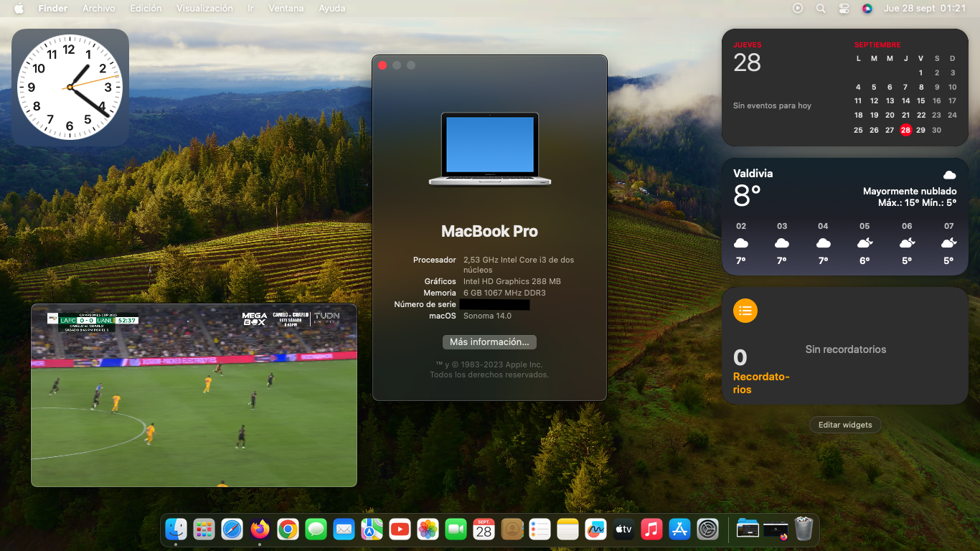Launch Notes from the Dock
This screenshot has width=980, height=551.
pos(567,529)
